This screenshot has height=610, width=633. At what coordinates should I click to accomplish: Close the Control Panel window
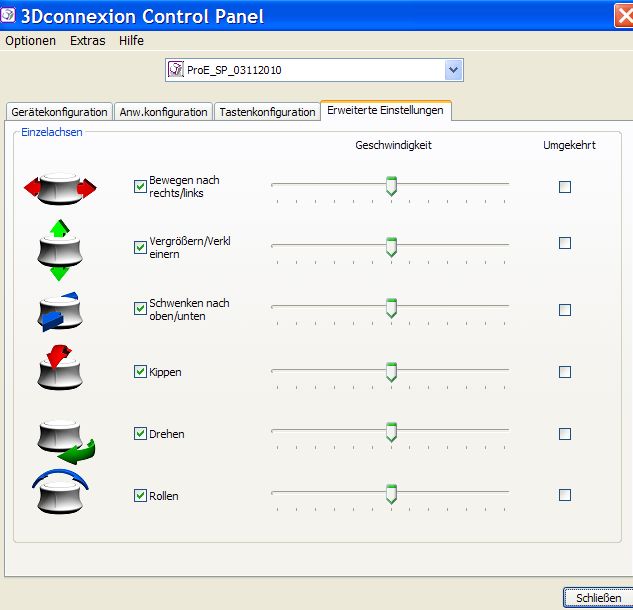(624, 16)
